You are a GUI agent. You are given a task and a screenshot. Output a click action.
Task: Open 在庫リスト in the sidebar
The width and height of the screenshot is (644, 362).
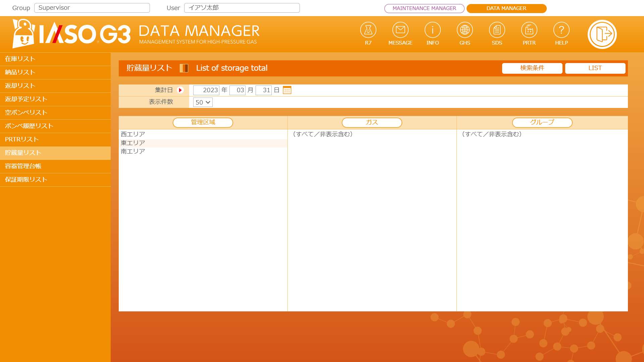[x=20, y=59]
